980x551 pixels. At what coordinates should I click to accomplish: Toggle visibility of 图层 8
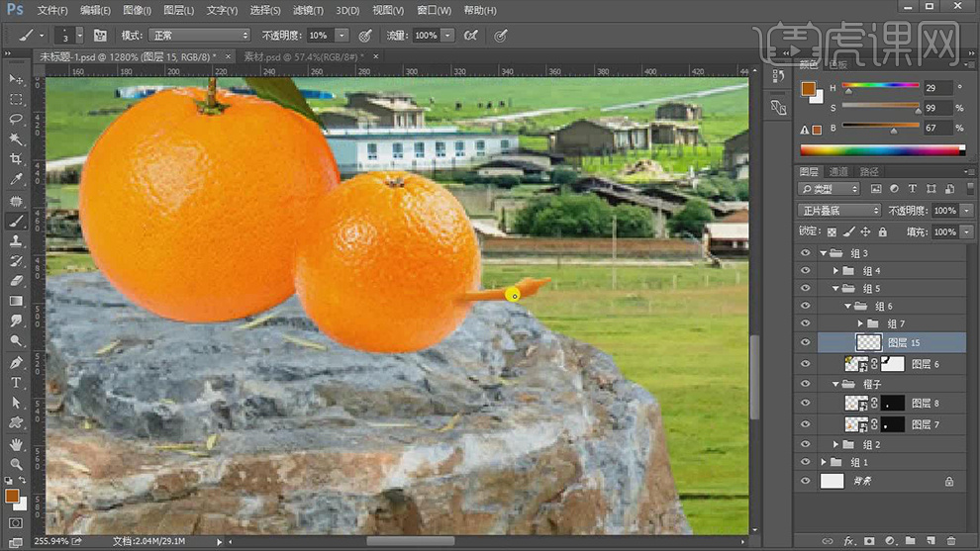(x=805, y=403)
